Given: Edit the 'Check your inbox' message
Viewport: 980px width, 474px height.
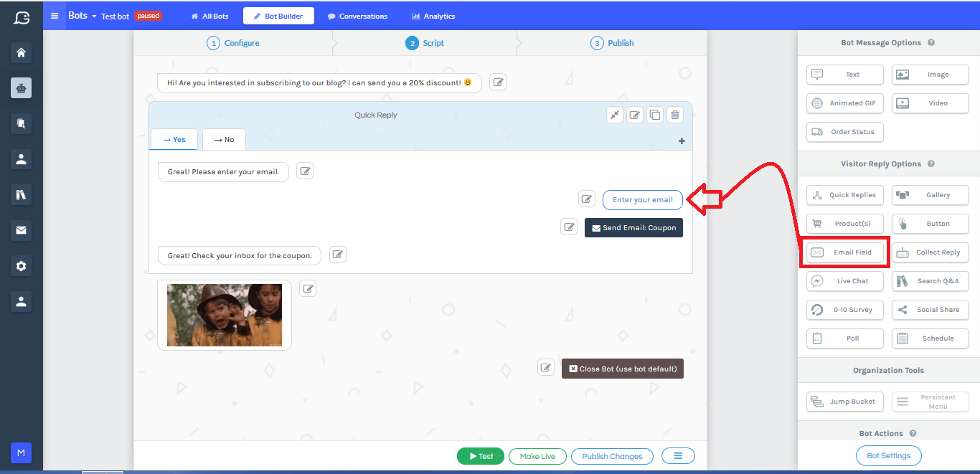Looking at the screenshot, I should [338, 255].
